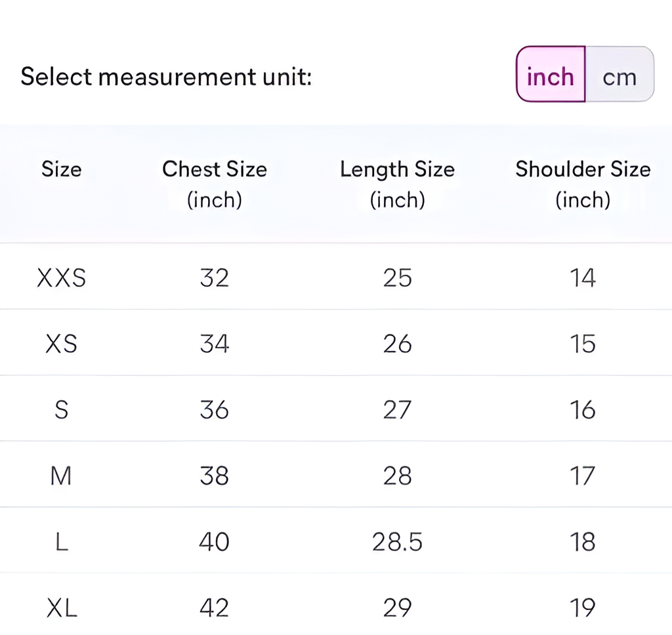Click the Chest Size (inch) column header

pyautogui.click(x=215, y=184)
